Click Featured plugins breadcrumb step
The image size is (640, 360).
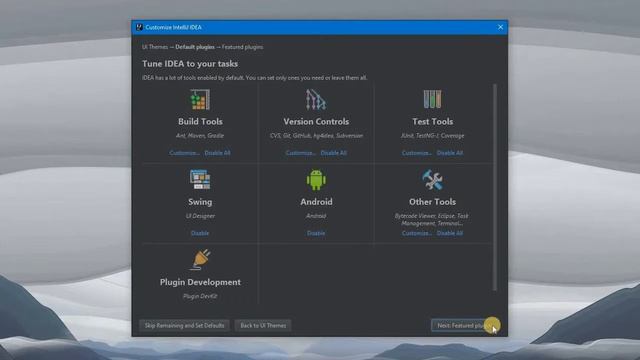point(242,47)
